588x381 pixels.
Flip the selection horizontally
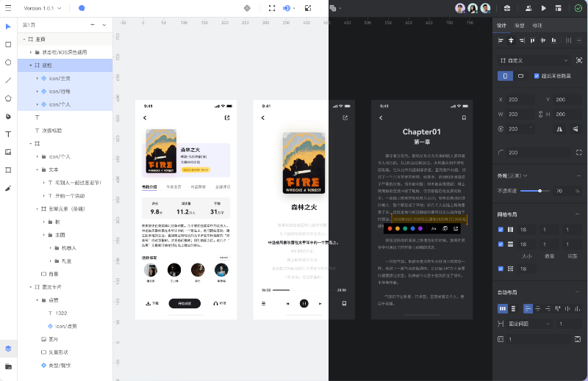point(559,129)
